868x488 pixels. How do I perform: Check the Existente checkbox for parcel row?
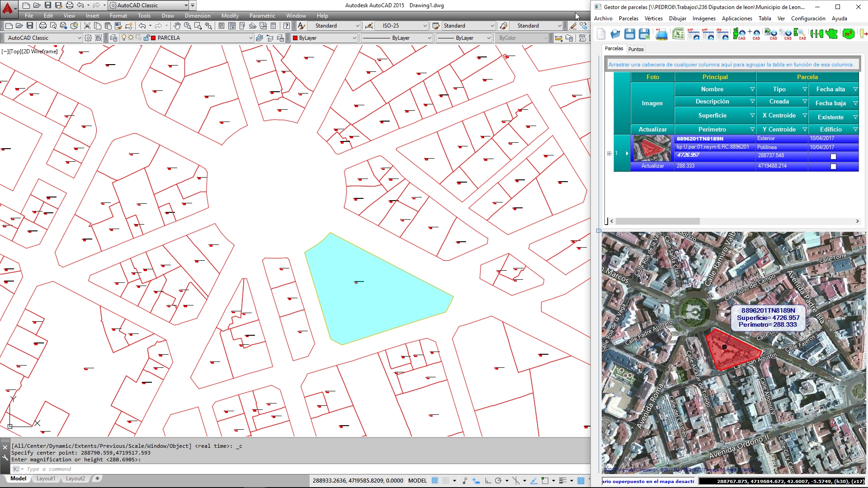[833, 156]
